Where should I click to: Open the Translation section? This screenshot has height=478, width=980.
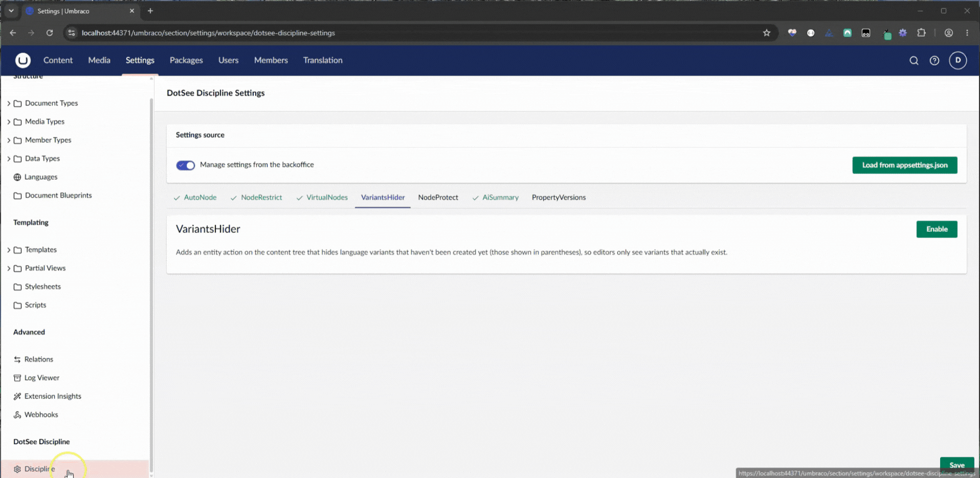(x=323, y=60)
